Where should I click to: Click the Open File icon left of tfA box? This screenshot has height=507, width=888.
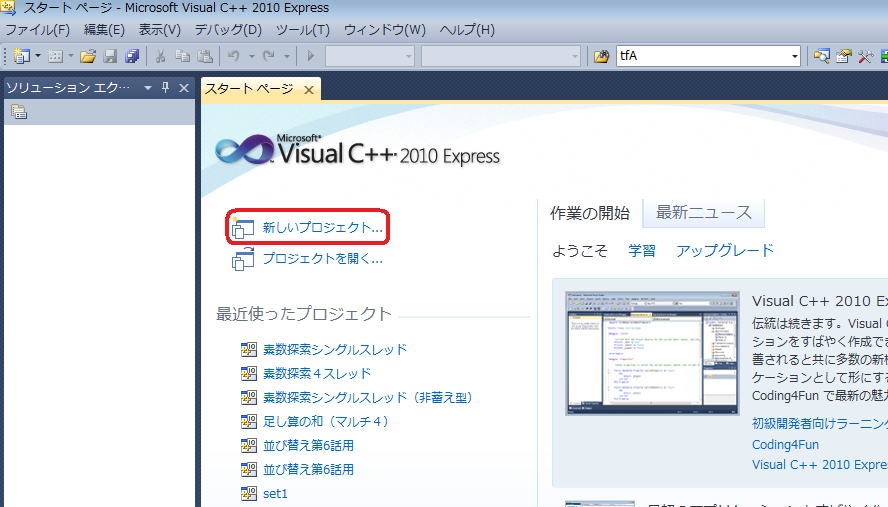point(601,56)
